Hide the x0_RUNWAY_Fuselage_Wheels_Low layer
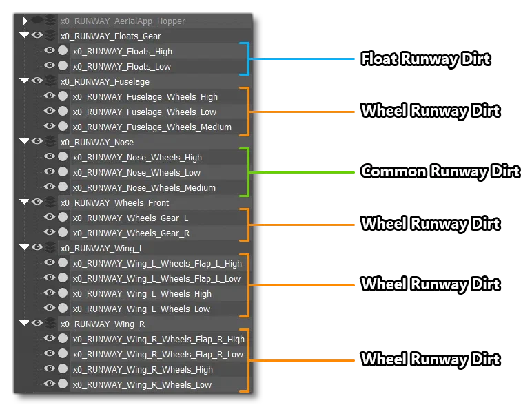This screenshot has width=532, height=407. coord(50,111)
